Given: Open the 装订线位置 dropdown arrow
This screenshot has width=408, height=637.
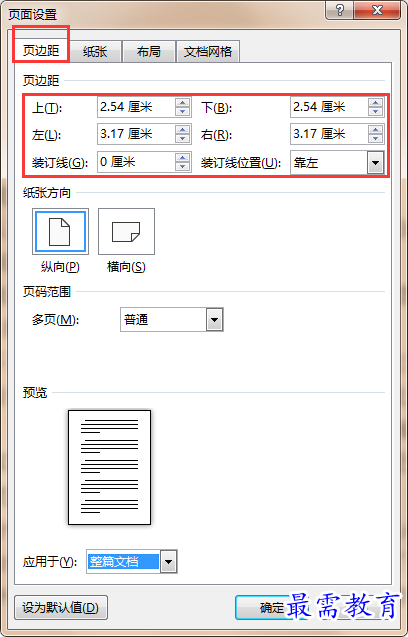Looking at the screenshot, I should pos(375,163).
